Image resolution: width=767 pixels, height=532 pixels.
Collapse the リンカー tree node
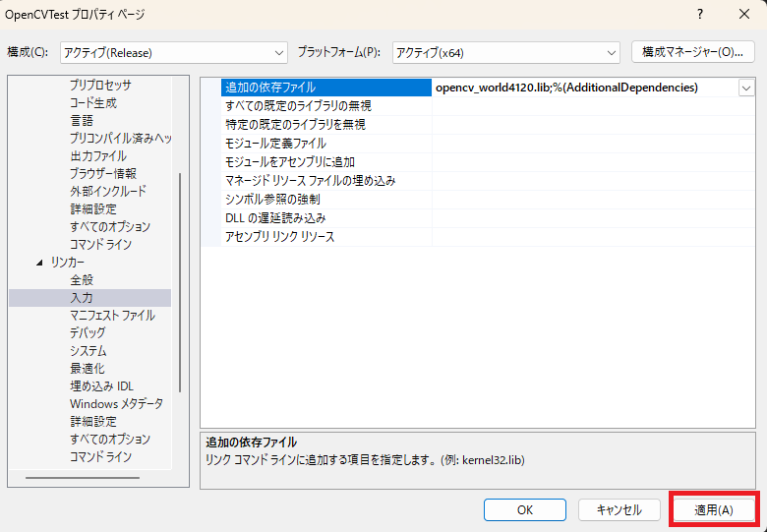pyautogui.click(x=39, y=263)
